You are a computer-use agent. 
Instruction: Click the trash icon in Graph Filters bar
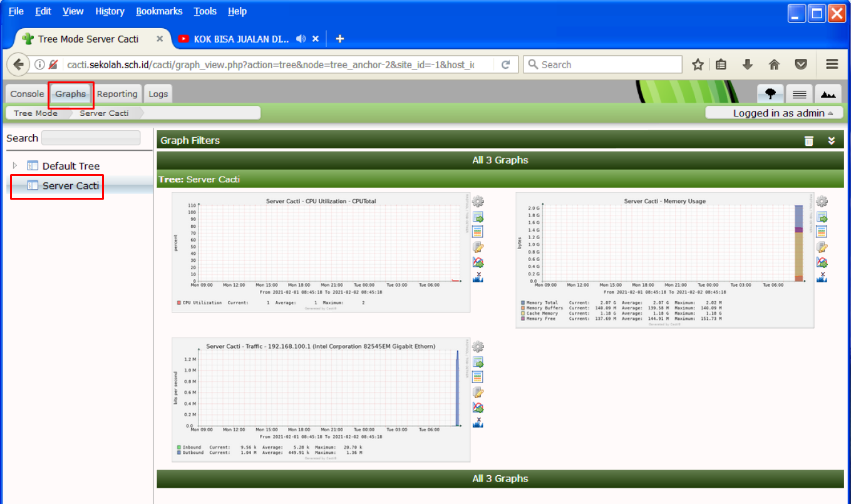pyautogui.click(x=809, y=141)
